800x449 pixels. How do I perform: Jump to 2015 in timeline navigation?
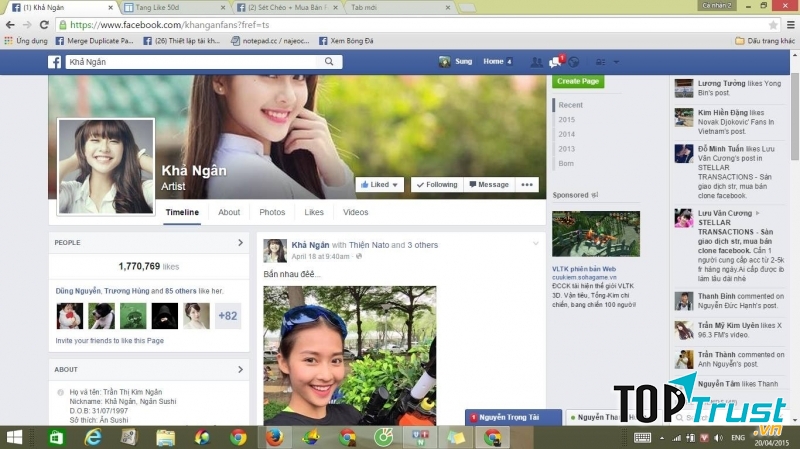pos(566,119)
